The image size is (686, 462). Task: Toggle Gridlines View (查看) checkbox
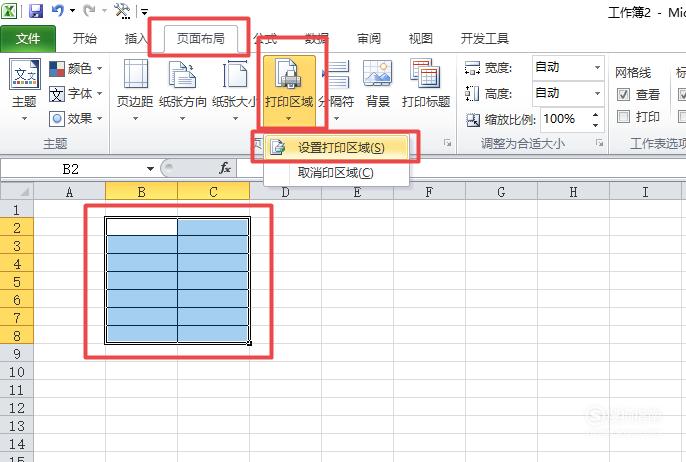point(623,94)
